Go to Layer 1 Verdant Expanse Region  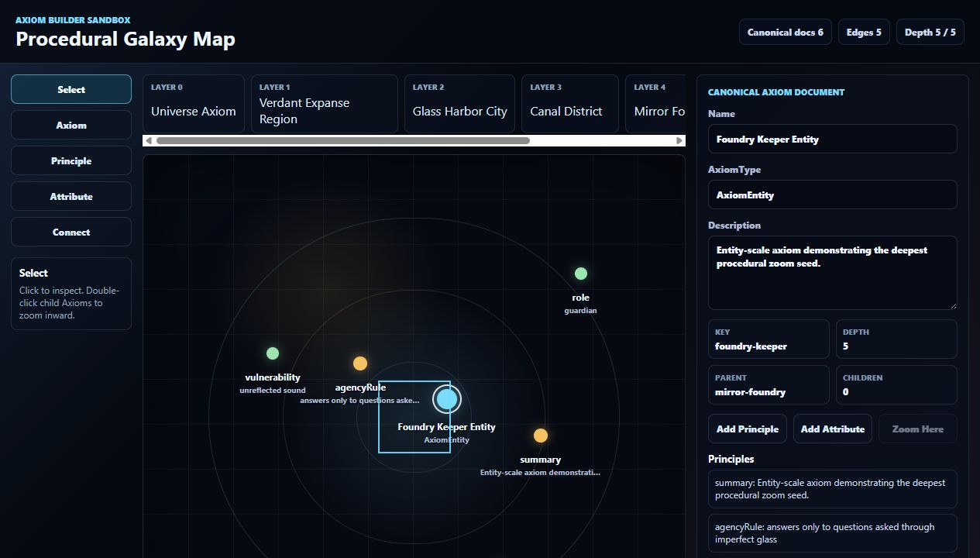325,103
